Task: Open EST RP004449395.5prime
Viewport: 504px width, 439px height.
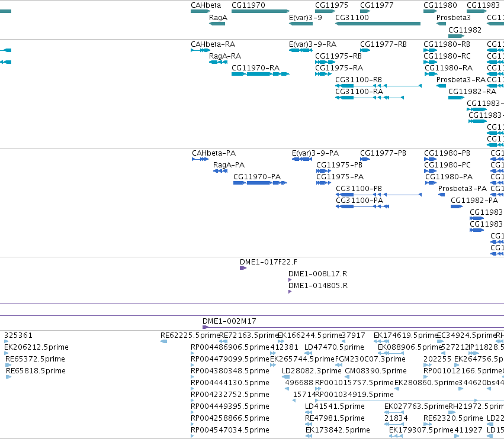Action: click(x=192, y=412)
